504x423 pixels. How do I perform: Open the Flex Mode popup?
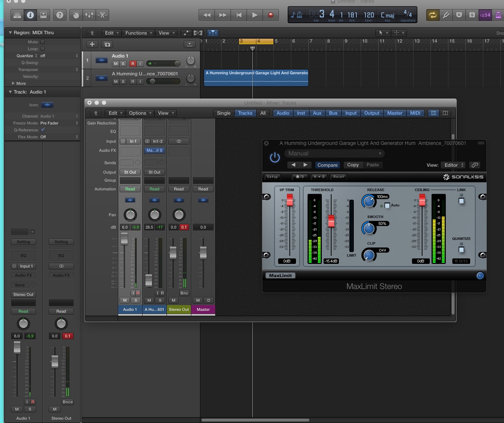[x=59, y=137]
